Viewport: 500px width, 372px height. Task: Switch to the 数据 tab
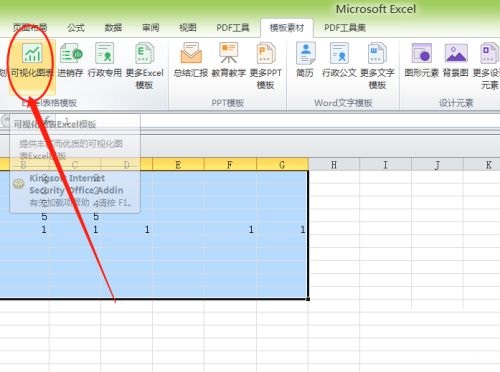113,28
